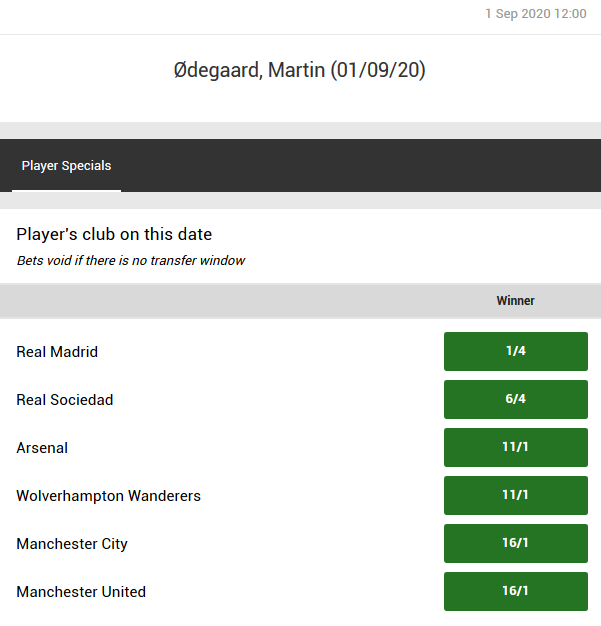Open the Player Specials tab
The height and width of the screenshot is (626, 601).
click(66, 166)
